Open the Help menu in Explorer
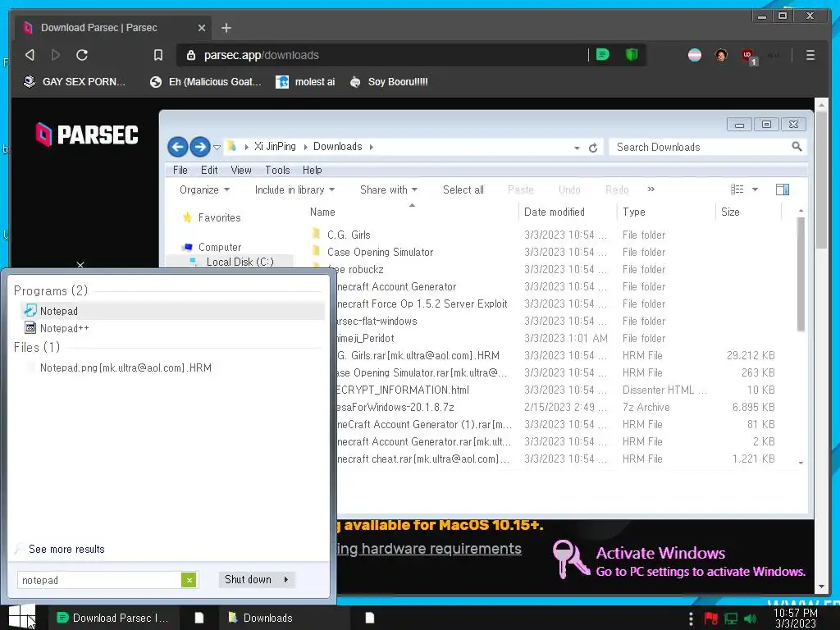Screen dimensions: 840x630 (313, 171)
